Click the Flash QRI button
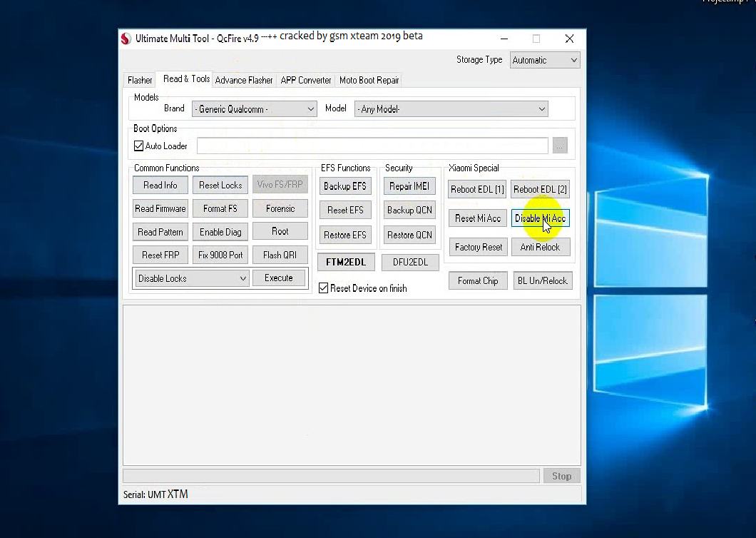Viewport: 756px width, 538px height. click(x=280, y=255)
